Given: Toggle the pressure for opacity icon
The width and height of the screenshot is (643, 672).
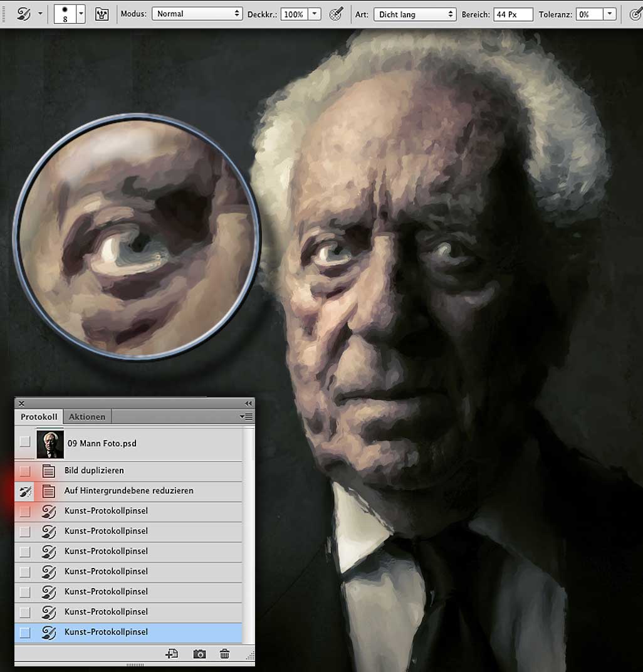Looking at the screenshot, I should point(337,14).
